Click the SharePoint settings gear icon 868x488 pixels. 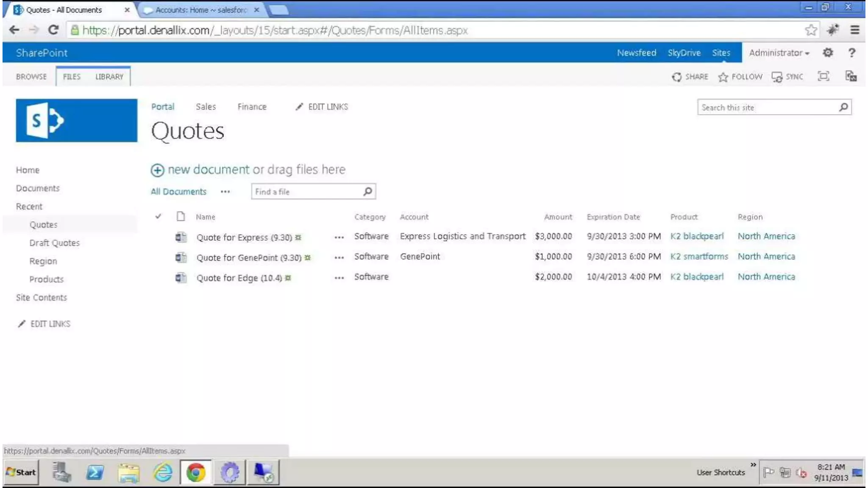(827, 53)
